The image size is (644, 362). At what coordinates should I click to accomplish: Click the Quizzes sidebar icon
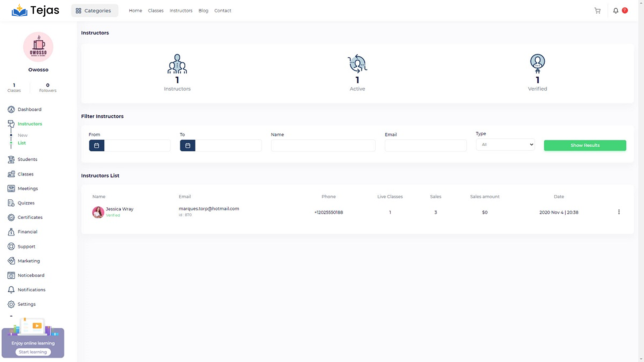click(11, 203)
